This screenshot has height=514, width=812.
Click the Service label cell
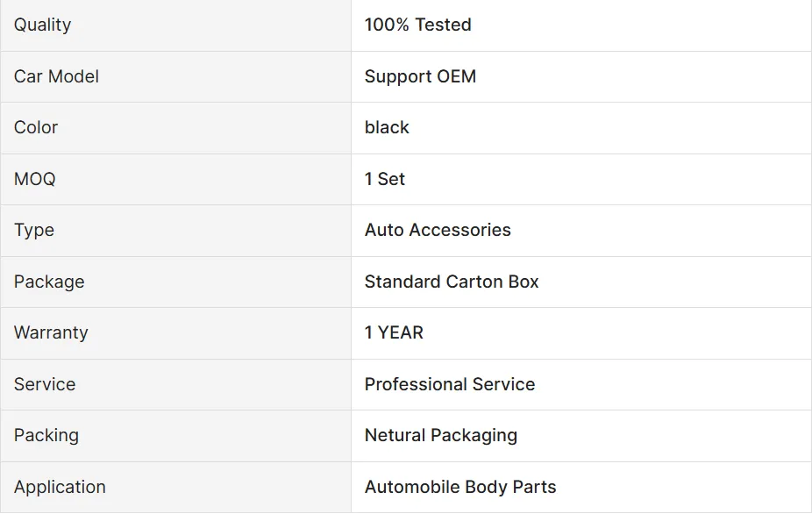pos(45,384)
